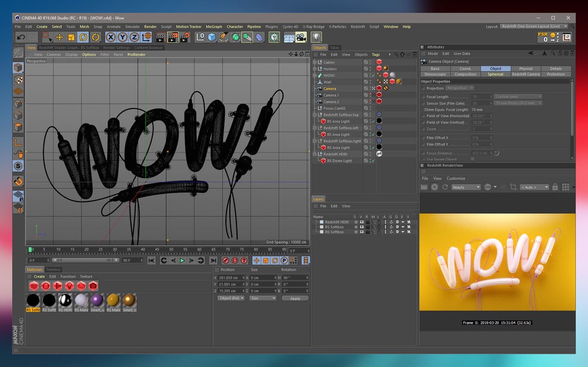
Task: Toggle Parameter keying P button
Action: [284, 260]
